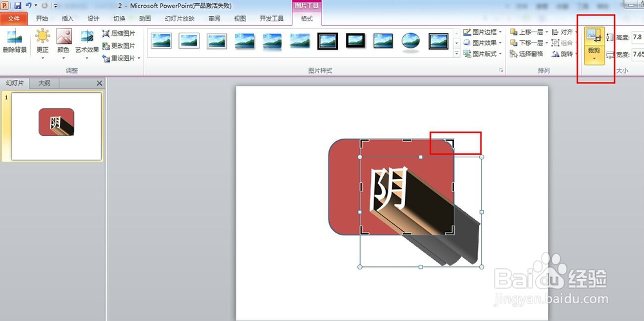The width and height of the screenshot is (644, 321).
Task: Click the Save icon in quick access toolbar
Action: 17,6
